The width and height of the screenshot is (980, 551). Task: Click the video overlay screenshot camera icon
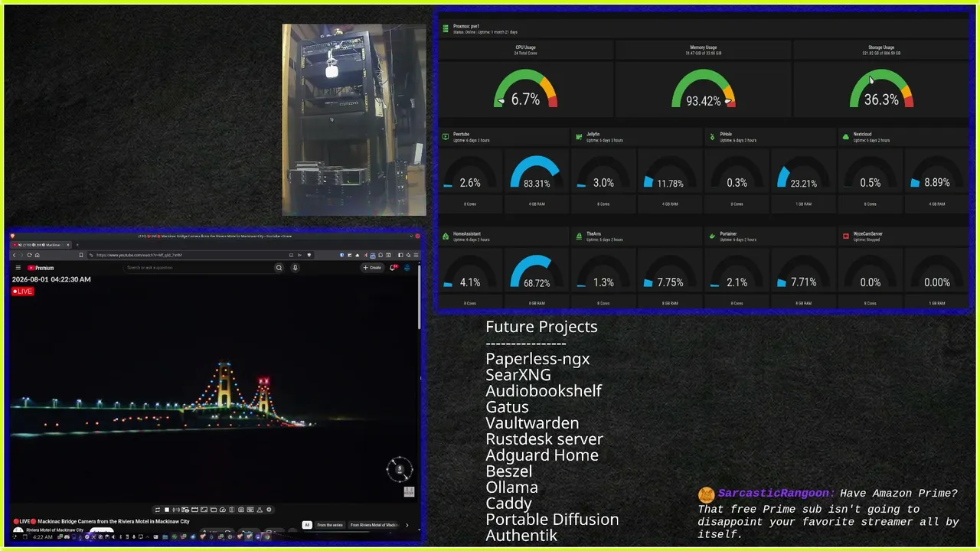coord(241,510)
